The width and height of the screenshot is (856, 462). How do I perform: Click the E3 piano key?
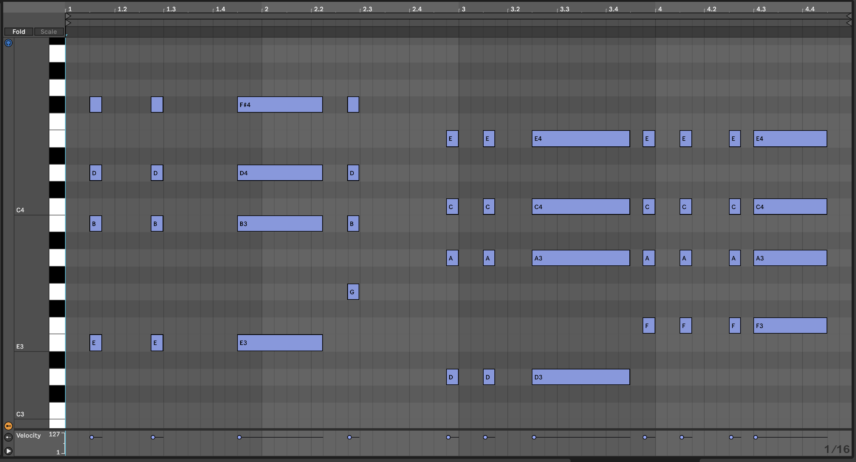pos(57,342)
